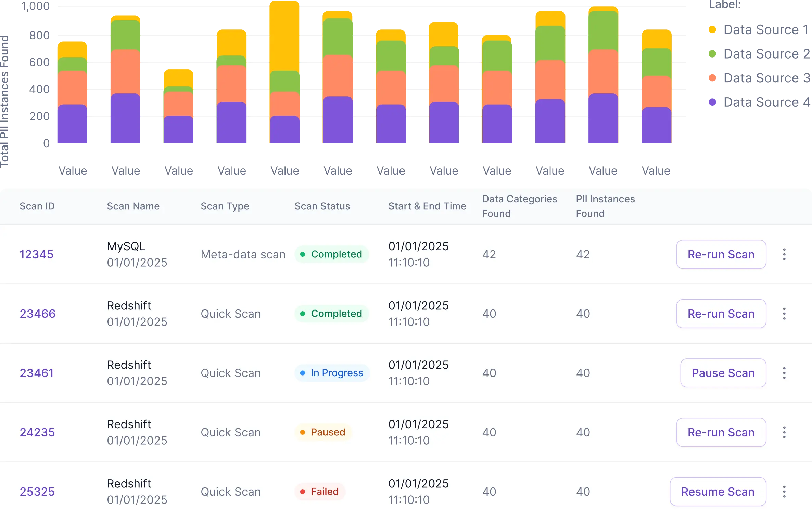Click the Re-run Scan button for MySQL scan
This screenshot has height=521, width=812.
point(721,254)
